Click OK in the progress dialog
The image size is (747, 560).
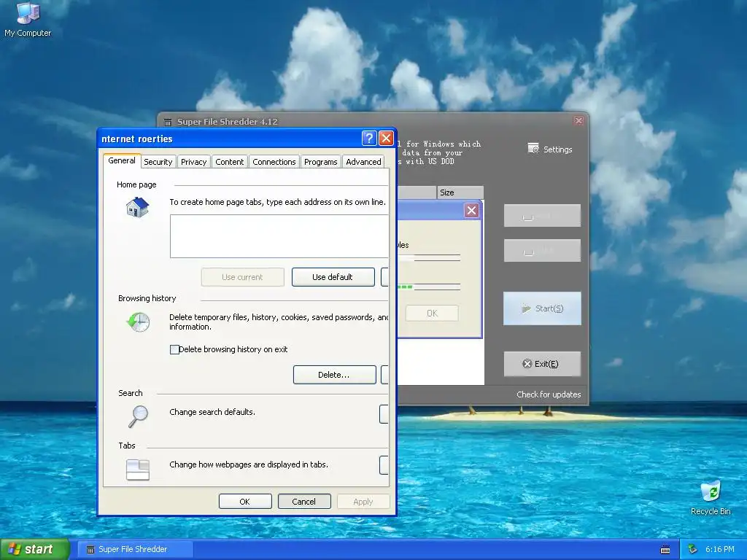click(x=432, y=314)
